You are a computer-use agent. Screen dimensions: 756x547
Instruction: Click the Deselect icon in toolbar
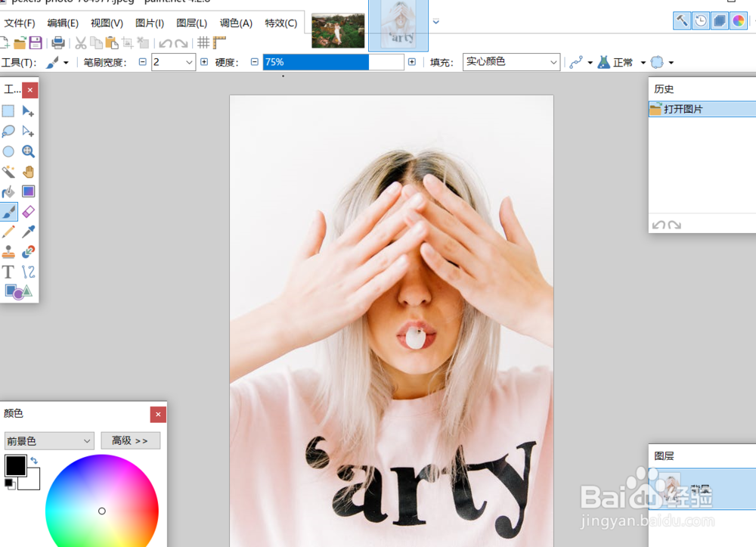pyautogui.click(x=143, y=43)
